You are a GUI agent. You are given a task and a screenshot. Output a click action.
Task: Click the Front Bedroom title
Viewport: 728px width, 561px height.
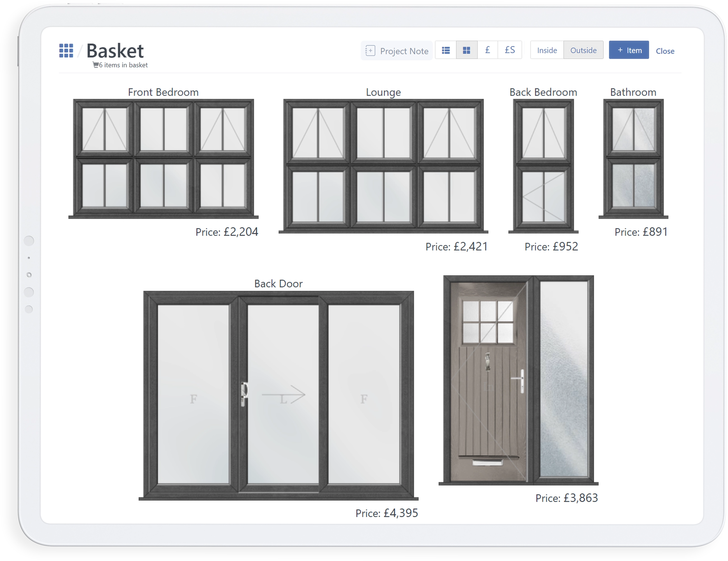pyautogui.click(x=163, y=92)
